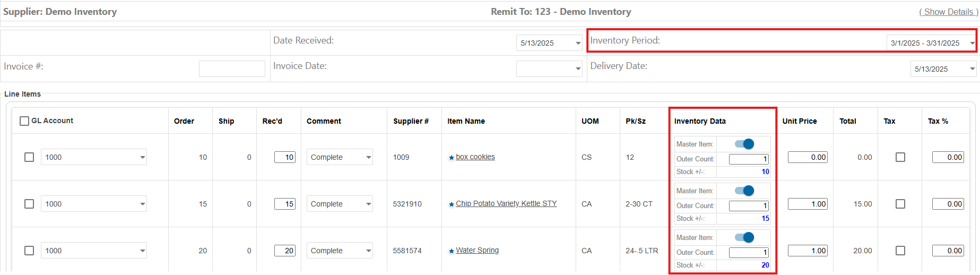Open GL Account 1000 dropdown in first row
This screenshot has width=980, height=275.
(142, 157)
